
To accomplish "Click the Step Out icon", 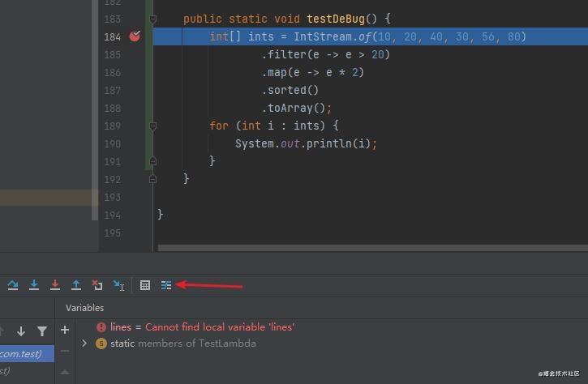I will pyautogui.click(x=76, y=285).
